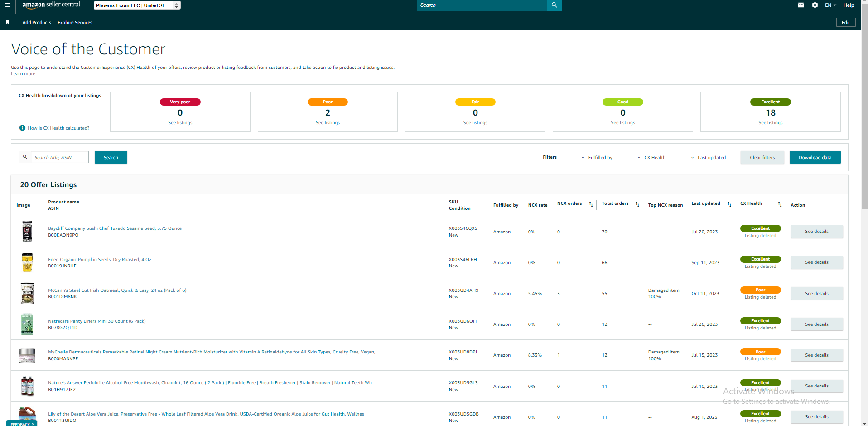
Task: Open Lily of the Desert Aloe Vera link
Action: click(x=206, y=414)
